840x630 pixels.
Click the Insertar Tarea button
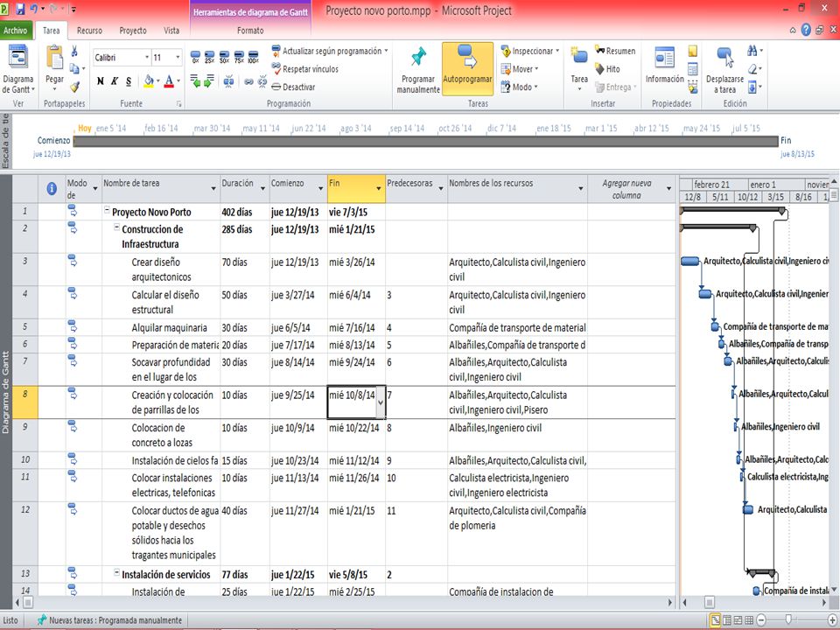(579, 68)
